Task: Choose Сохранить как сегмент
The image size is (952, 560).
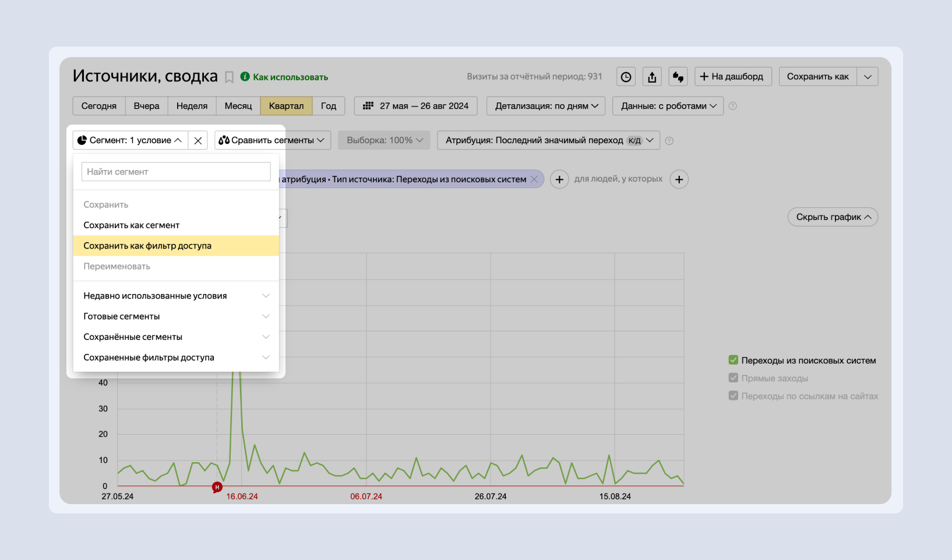Action: pos(176,225)
